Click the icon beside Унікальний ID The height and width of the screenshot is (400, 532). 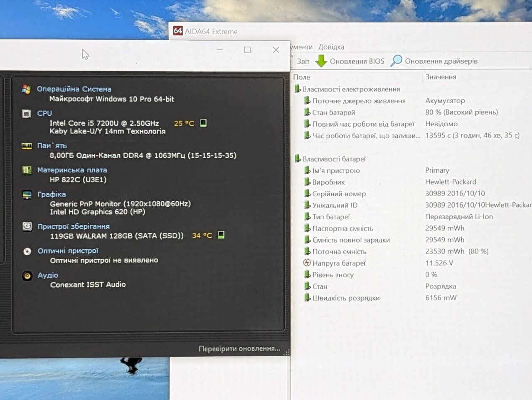coord(307,205)
